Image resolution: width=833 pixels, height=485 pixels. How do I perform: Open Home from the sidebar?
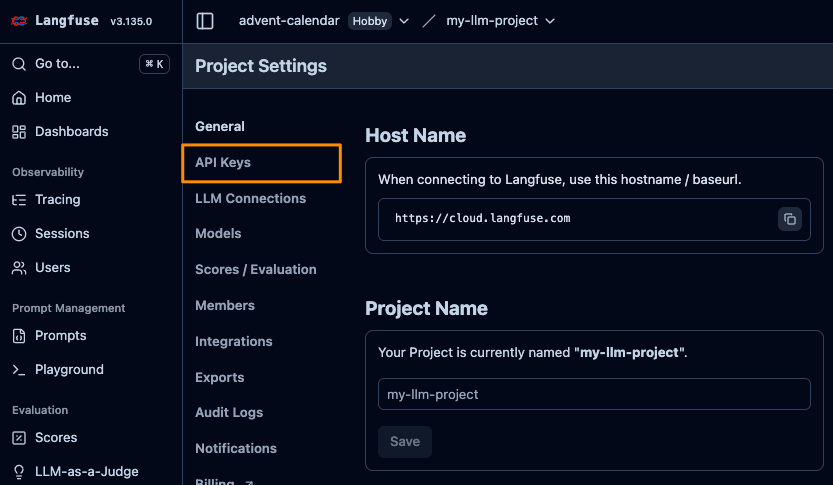tap(52, 98)
